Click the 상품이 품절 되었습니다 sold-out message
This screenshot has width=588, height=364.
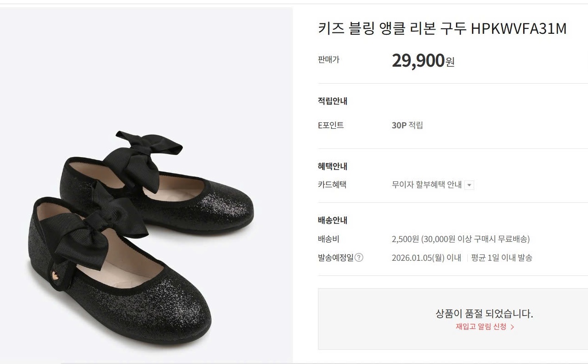click(484, 314)
